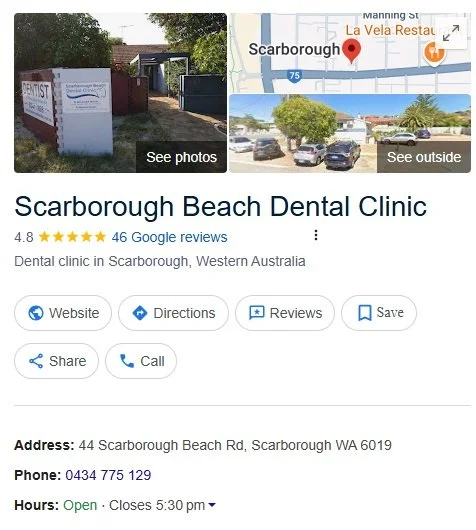Expand the map with the fullscreen arrows icon
The image size is (476, 530).
point(451,33)
